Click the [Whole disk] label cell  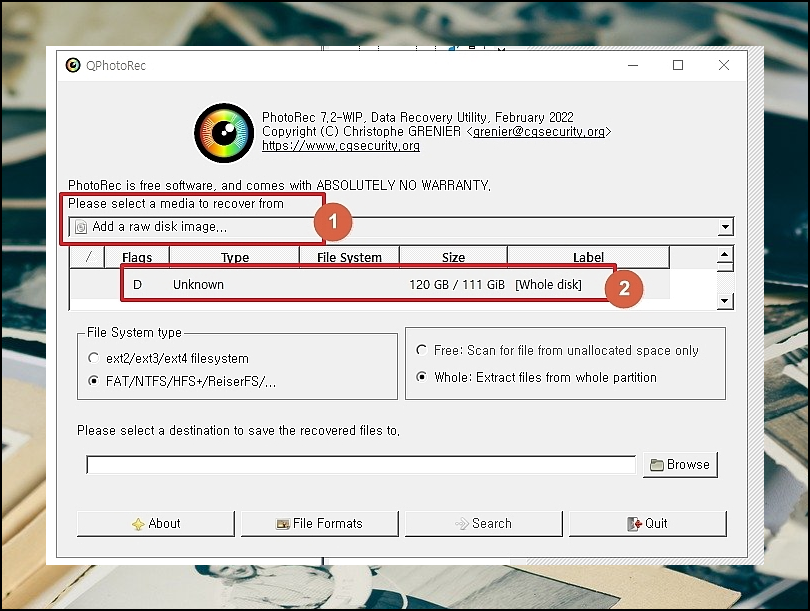[548, 285]
